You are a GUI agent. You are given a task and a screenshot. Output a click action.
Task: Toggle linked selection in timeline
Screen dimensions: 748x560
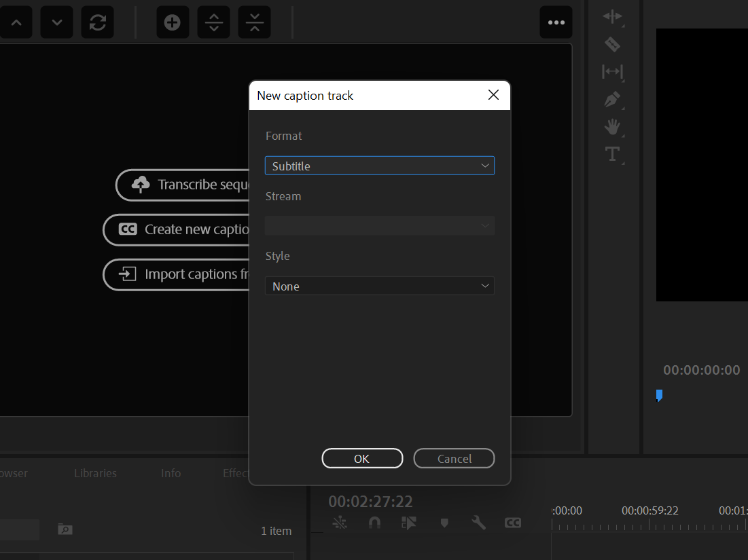[x=408, y=523]
